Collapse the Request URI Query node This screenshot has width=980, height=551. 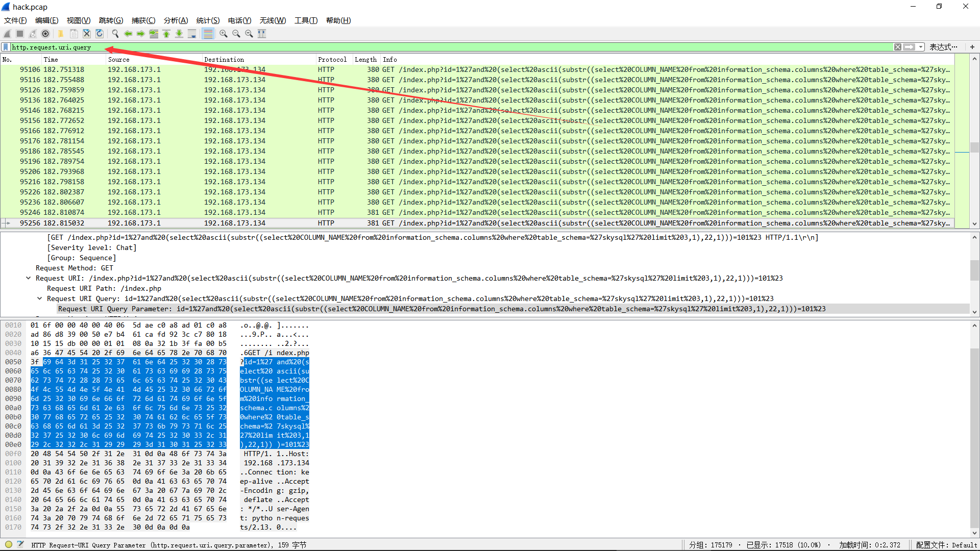(x=39, y=298)
